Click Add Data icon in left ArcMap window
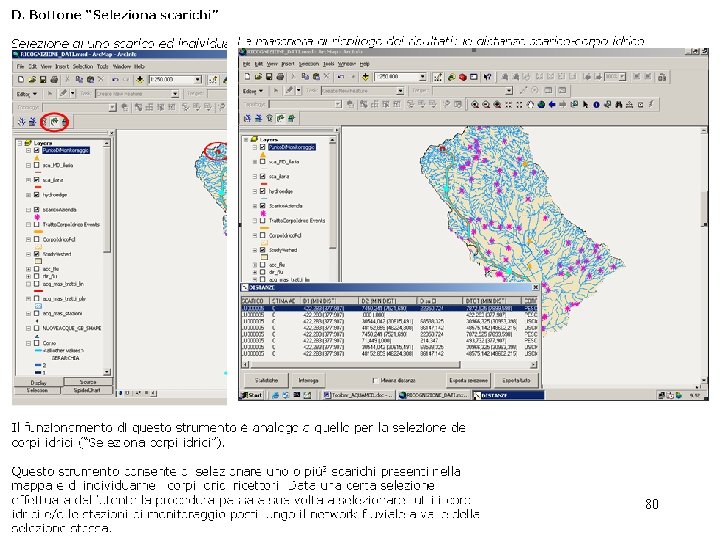The height and width of the screenshot is (540, 720). (x=140, y=79)
